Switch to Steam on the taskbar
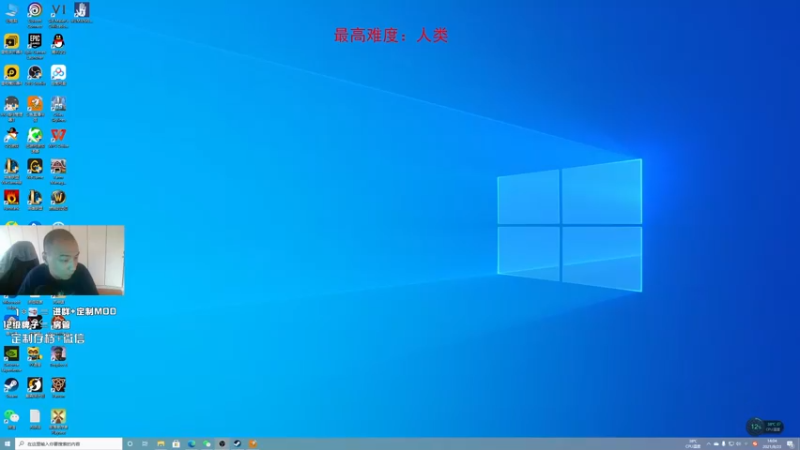Viewport: 800px width, 450px height. (x=237, y=444)
